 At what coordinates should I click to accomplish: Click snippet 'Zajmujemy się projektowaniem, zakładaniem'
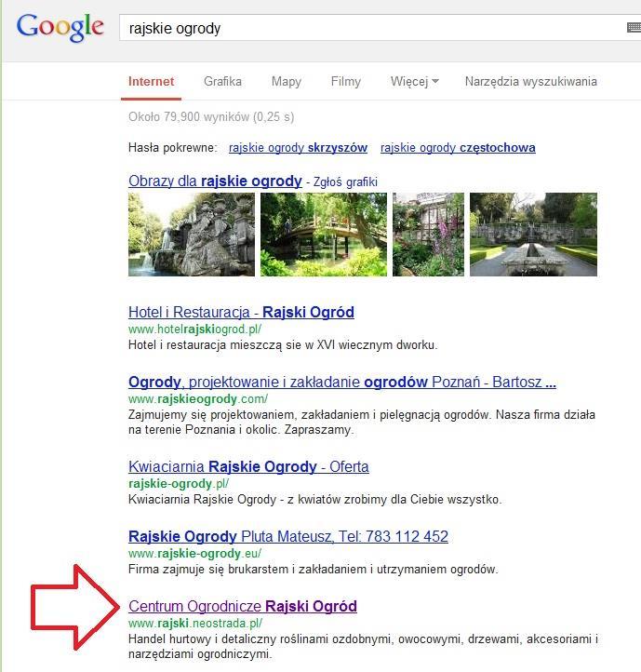(362, 423)
